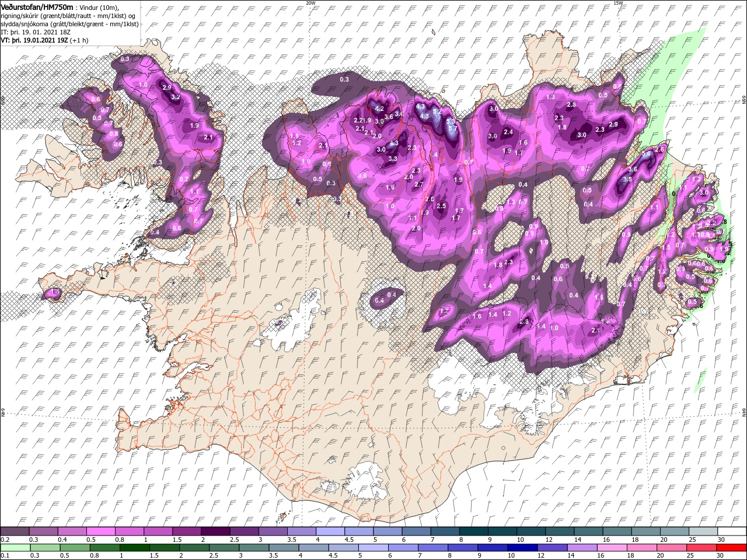Click the 20W longitude label at top

[x=311, y=3]
